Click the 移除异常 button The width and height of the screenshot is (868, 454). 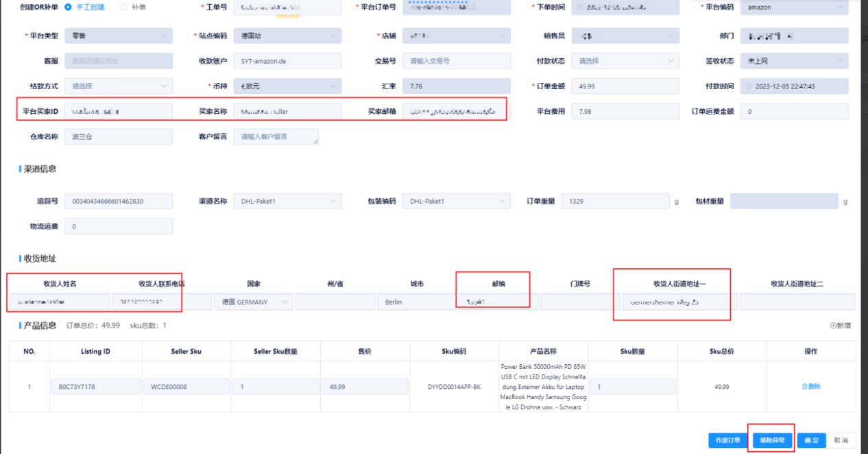pos(772,440)
